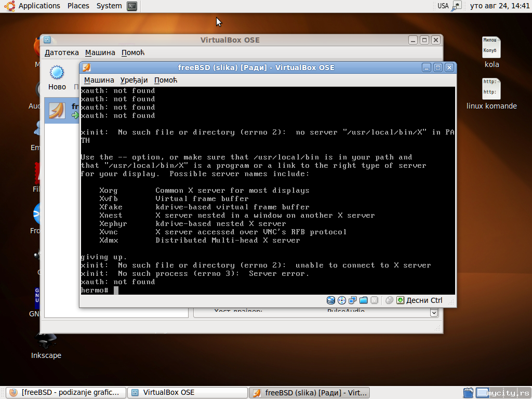The width and height of the screenshot is (532, 399).
Task: Close the freeBSD VM window
Action: 449,68
